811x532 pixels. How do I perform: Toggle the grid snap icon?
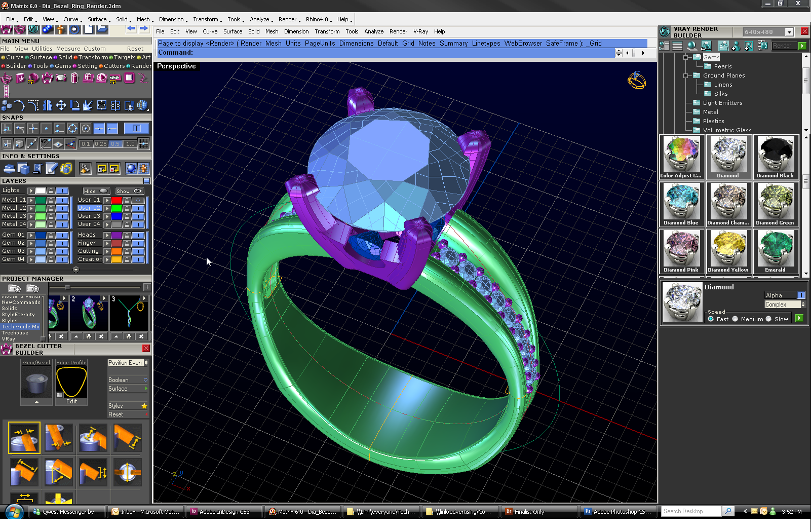144,144
